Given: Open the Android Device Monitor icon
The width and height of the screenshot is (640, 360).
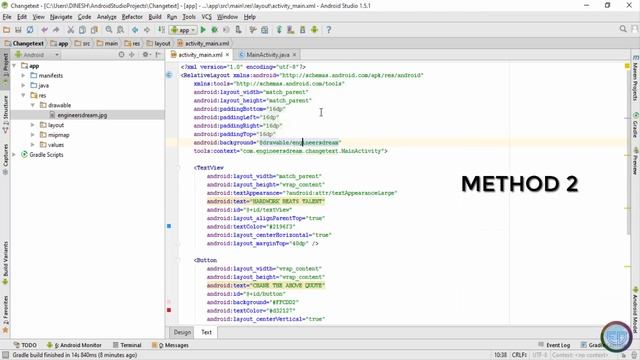Looking at the screenshot, I should pyautogui.click(x=314, y=30).
